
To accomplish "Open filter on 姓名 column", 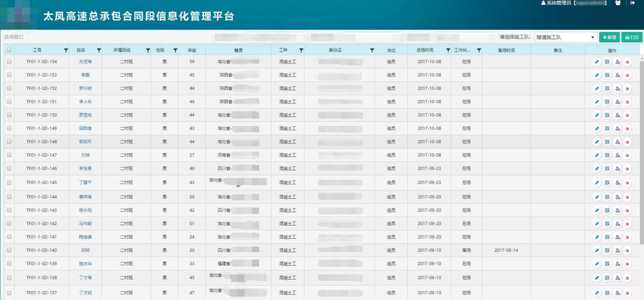I will [x=99, y=50].
